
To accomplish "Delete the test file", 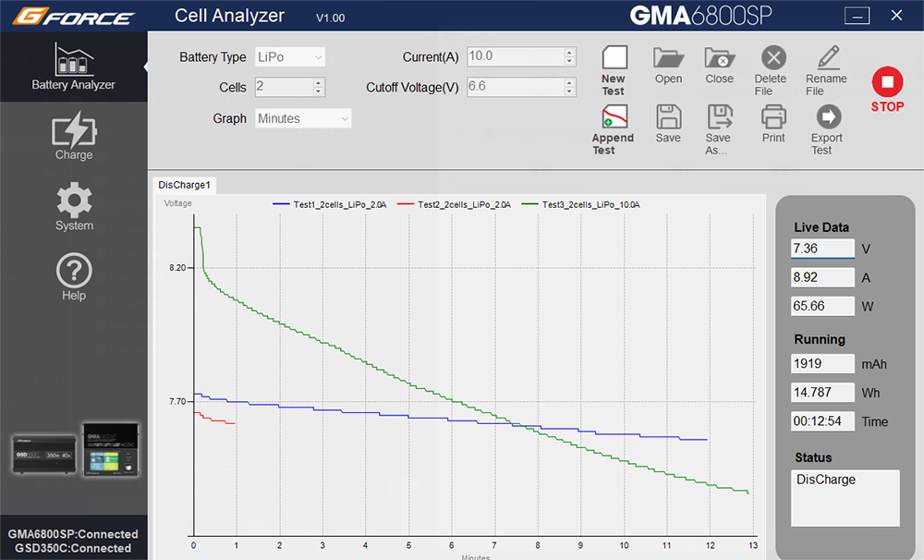I will click(x=771, y=71).
